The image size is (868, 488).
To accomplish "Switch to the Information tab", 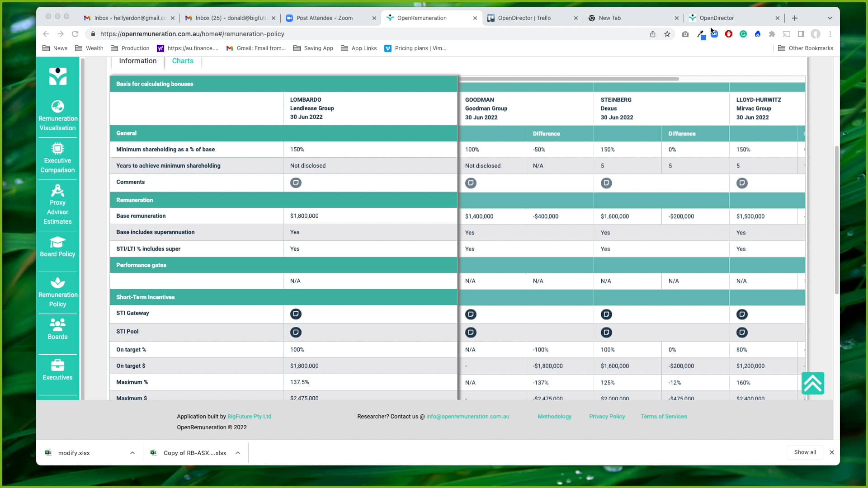I will pos(138,61).
